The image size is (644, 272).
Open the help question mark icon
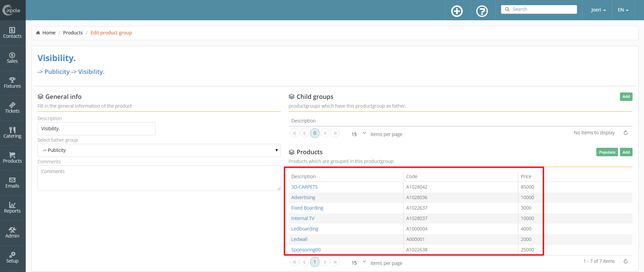482,11
